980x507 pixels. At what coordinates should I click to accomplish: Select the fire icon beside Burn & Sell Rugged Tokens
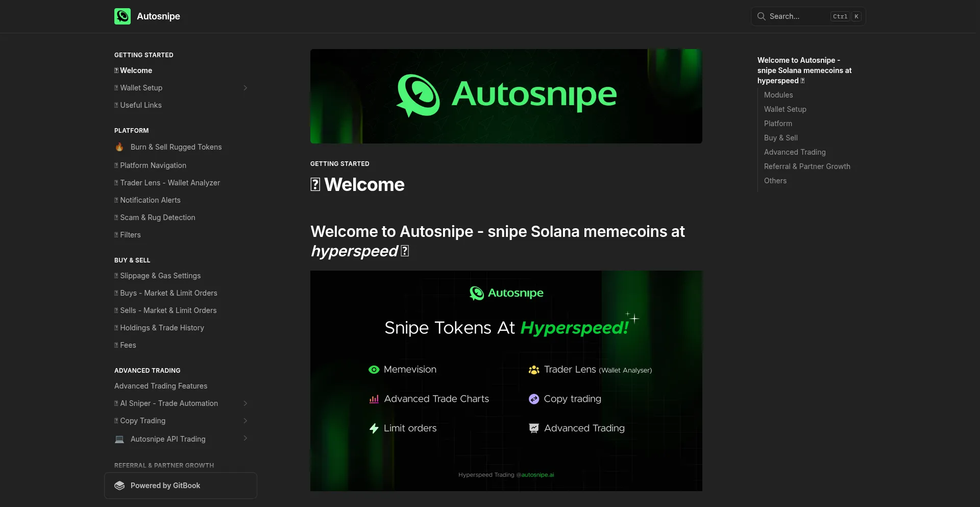pos(119,147)
